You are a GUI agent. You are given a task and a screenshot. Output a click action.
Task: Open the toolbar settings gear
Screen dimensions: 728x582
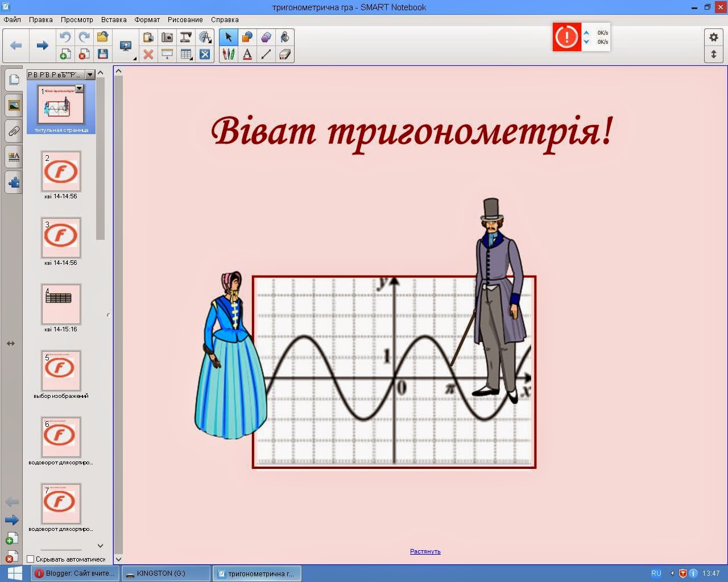(713, 37)
